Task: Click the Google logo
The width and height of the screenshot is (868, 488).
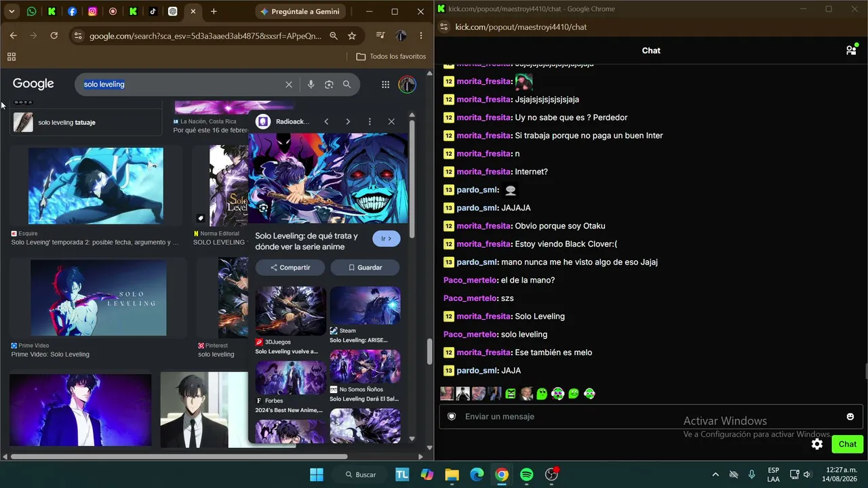Action: [33, 84]
